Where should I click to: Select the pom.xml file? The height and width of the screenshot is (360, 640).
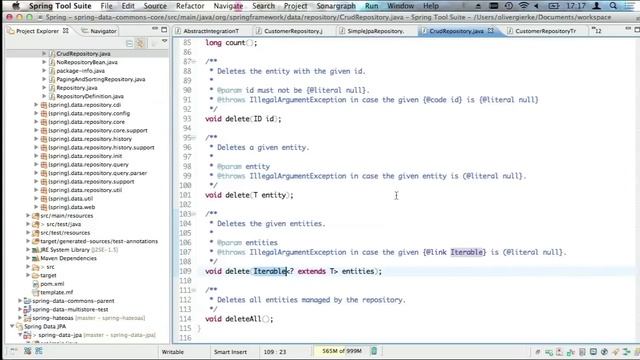click(x=52, y=284)
